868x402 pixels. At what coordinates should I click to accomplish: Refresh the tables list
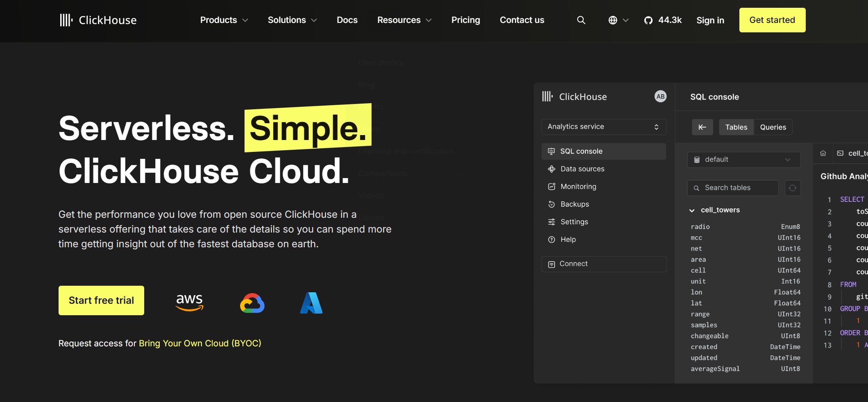(x=792, y=188)
